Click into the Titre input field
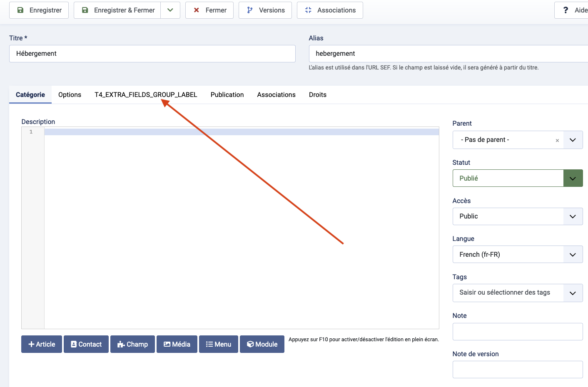588x387 pixels. click(x=152, y=54)
